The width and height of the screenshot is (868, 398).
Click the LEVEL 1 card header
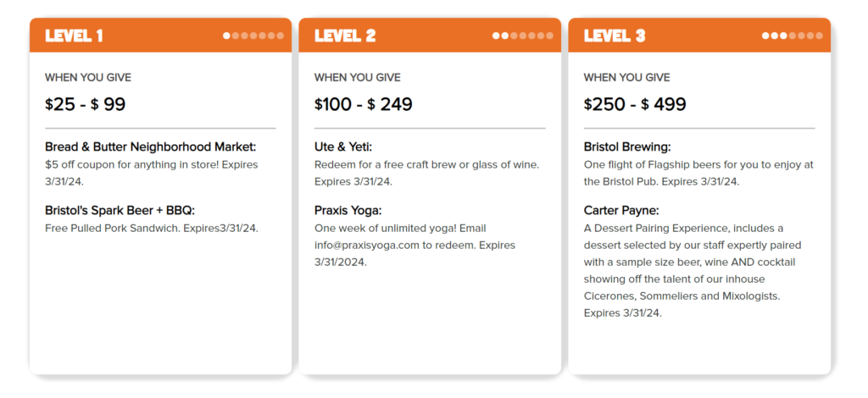point(160,36)
